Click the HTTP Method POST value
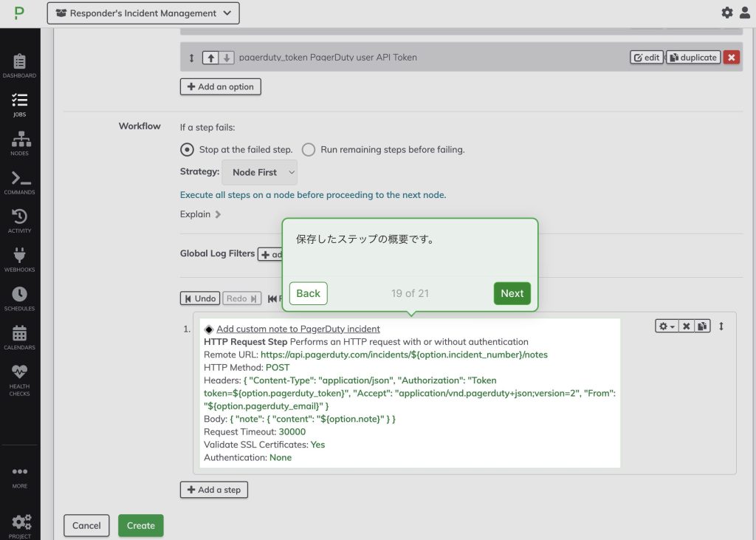Viewport: 756px width, 540px height. (278, 368)
